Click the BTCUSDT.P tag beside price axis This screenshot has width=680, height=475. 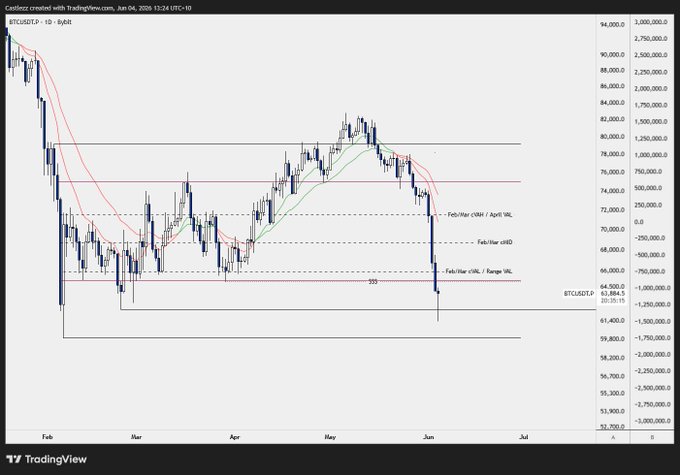tap(579, 294)
